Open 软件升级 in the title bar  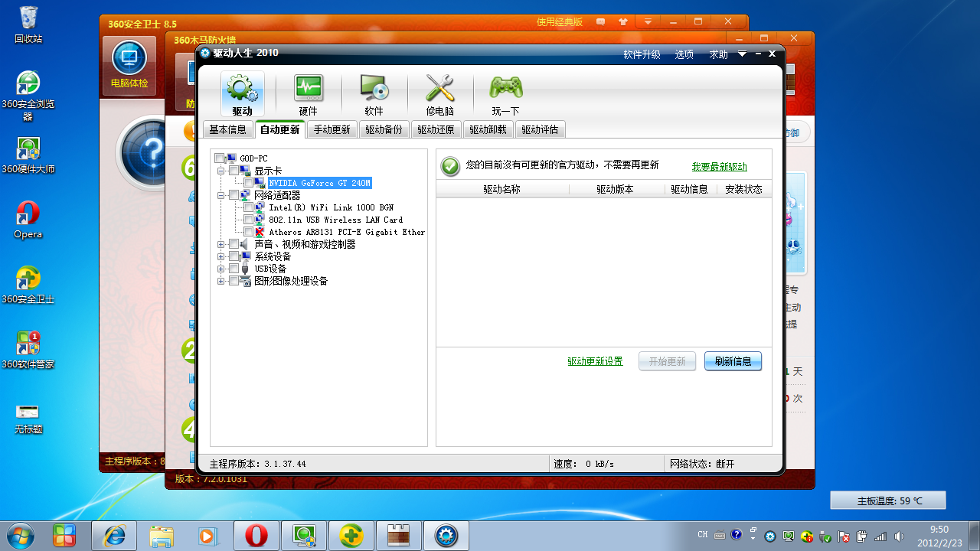[x=642, y=54]
